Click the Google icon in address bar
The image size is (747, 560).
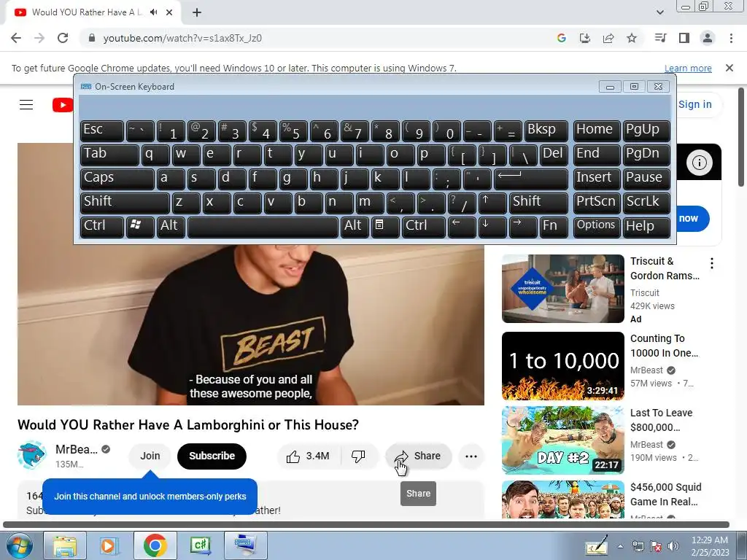point(562,38)
